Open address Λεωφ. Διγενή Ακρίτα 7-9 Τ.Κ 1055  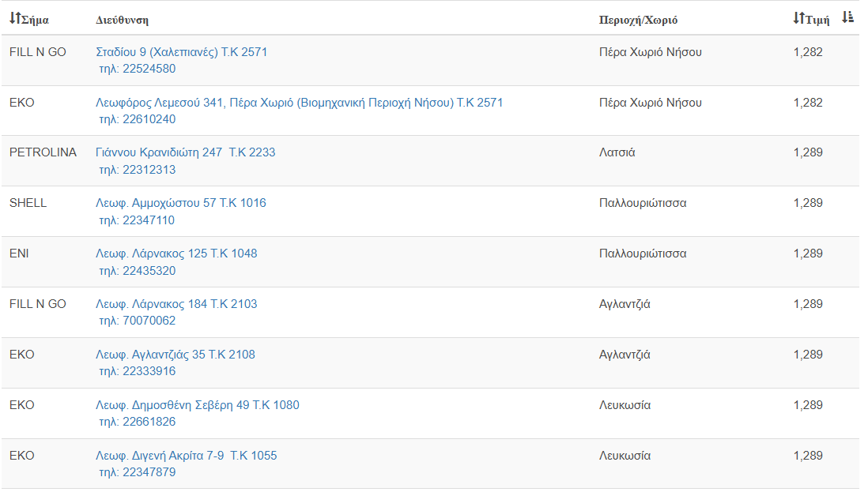pyautogui.click(x=187, y=456)
